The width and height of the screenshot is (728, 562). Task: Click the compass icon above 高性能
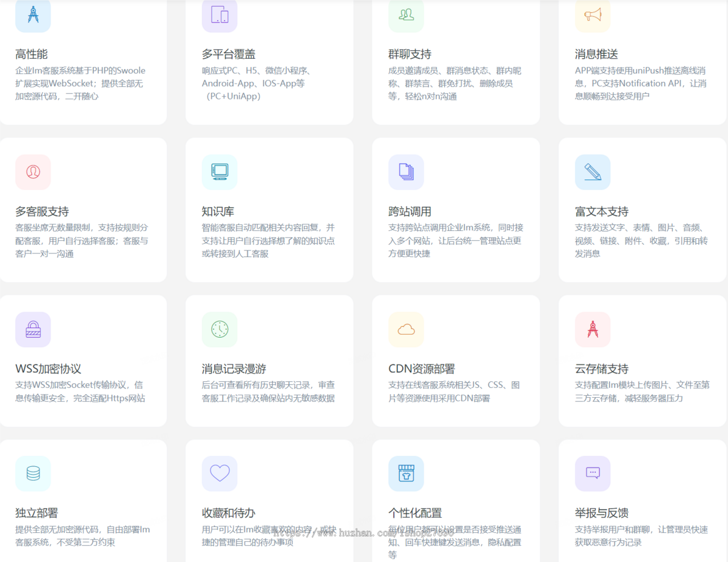click(33, 14)
